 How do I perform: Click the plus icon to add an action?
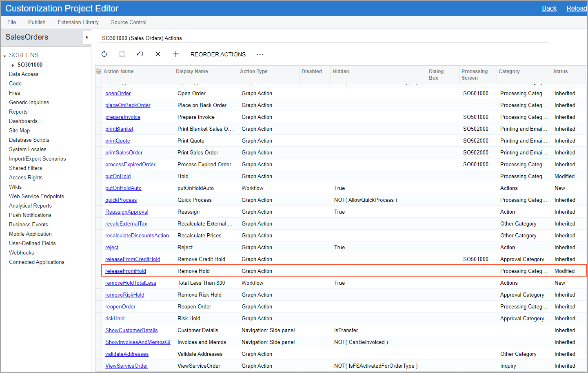coord(176,54)
